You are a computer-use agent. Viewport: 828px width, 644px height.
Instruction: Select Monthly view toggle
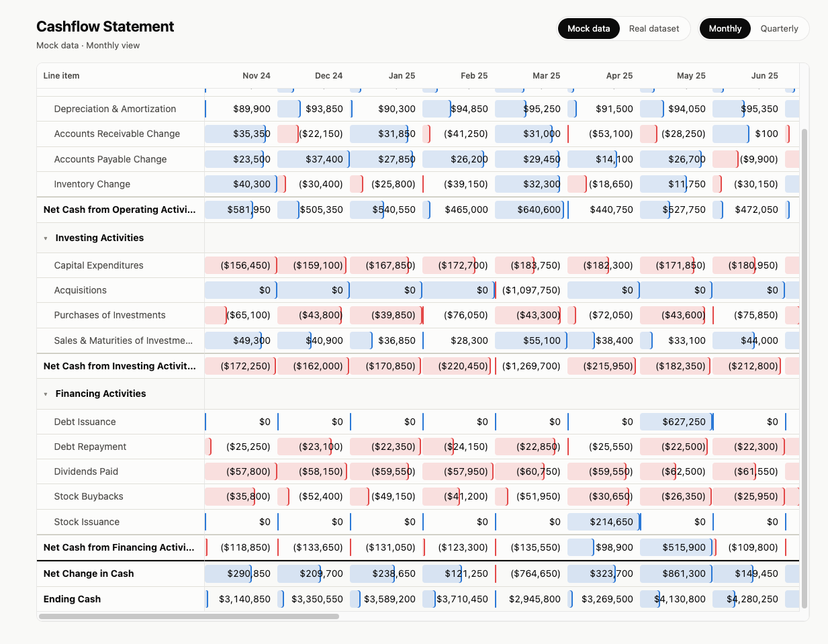click(x=725, y=28)
